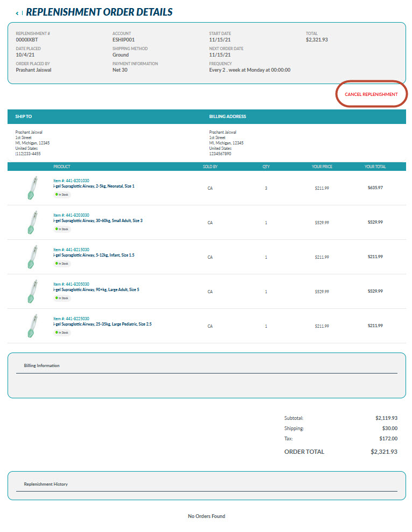Open the Small Adult Size 3 airway image
This screenshot has width=412, height=532.
click(x=31, y=223)
